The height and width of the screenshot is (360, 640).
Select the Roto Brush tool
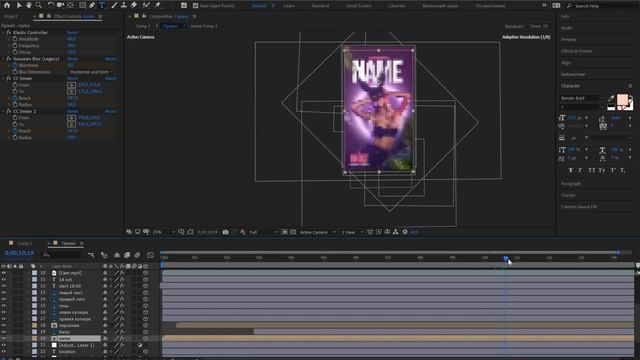[146, 5]
